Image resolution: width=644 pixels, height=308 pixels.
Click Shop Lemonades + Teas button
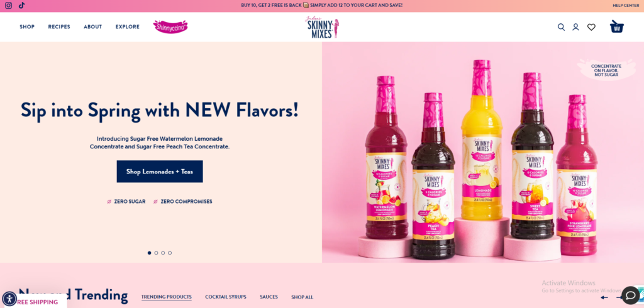160,172
